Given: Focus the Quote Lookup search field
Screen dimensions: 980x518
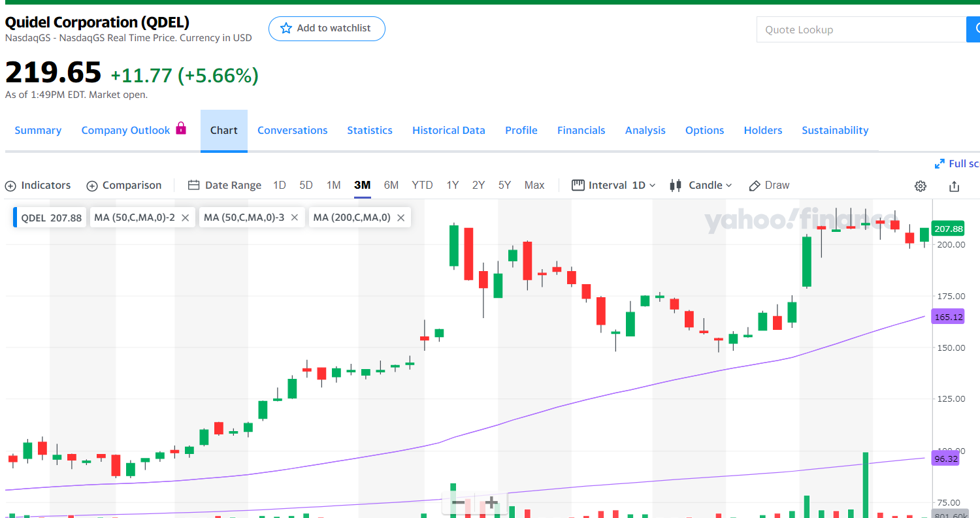Looking at the screenshot, I should (x=861, y=29).
